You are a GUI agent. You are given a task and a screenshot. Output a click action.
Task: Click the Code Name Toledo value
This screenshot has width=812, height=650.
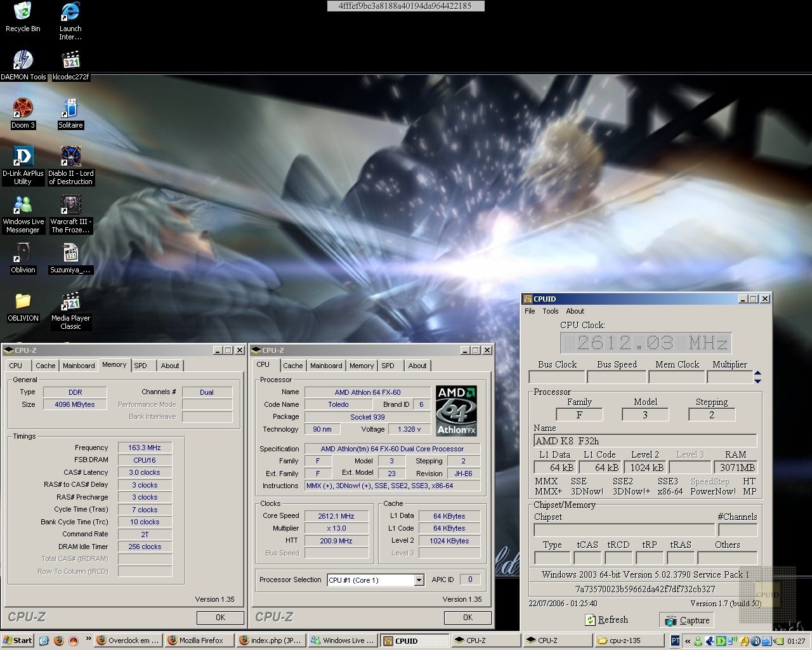pos(338,404)
